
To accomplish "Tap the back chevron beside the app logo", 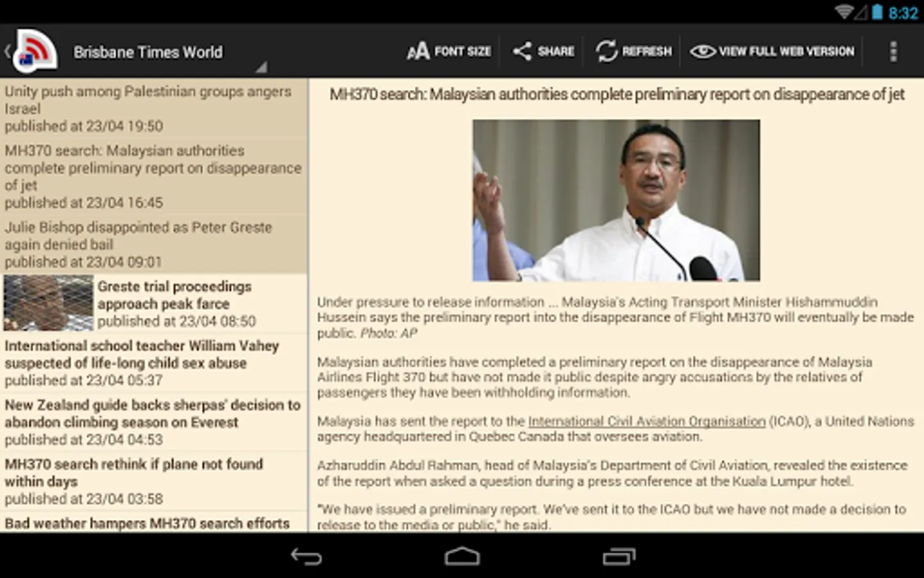I will tap(7, 51).
